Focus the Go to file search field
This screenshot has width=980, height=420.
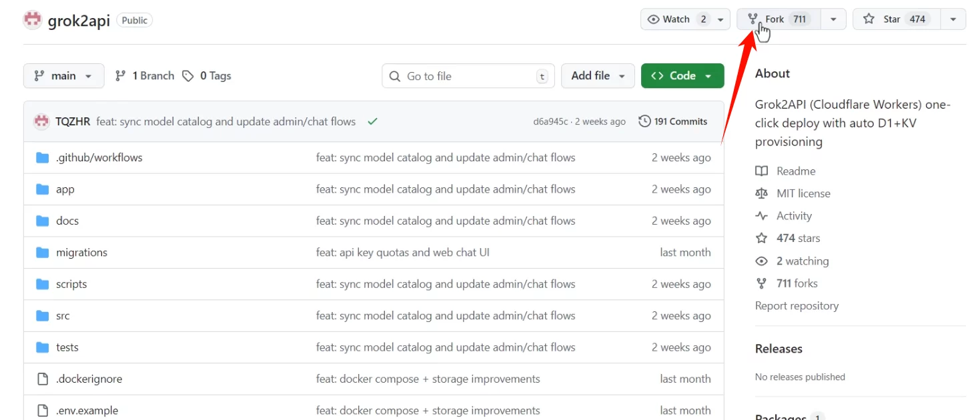click(x=467, y=76)
